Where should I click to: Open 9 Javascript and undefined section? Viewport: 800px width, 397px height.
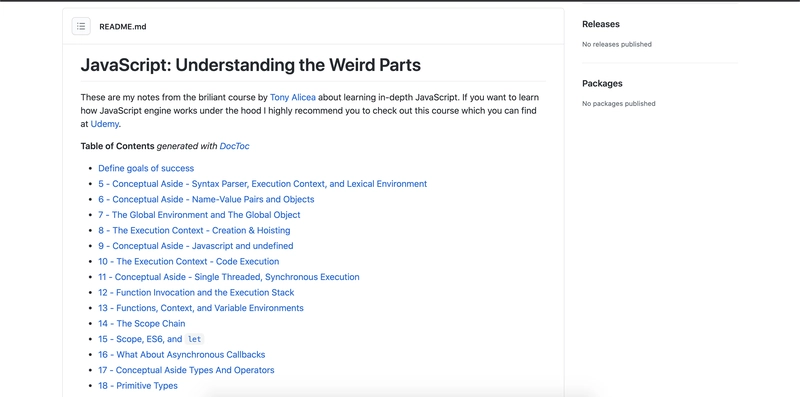click(196, 246)
